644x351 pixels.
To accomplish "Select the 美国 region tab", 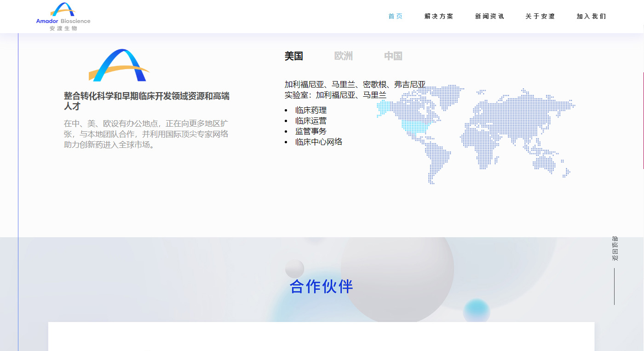I will [293, 56].
